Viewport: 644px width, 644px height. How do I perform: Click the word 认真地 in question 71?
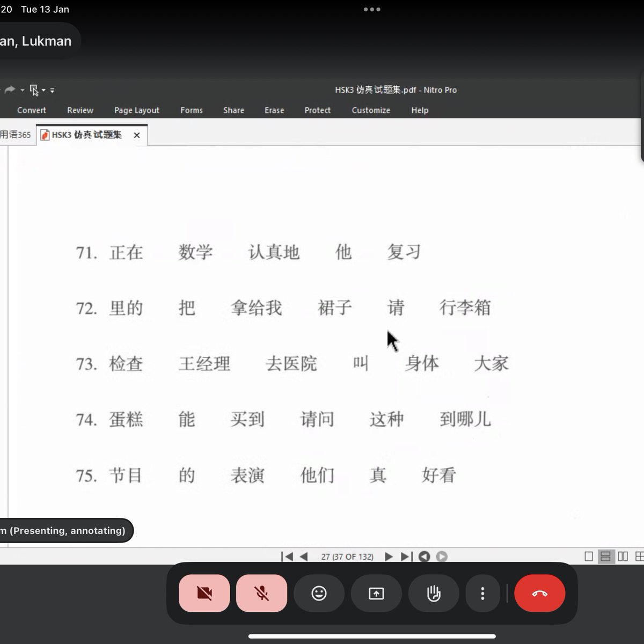(274, 252)
